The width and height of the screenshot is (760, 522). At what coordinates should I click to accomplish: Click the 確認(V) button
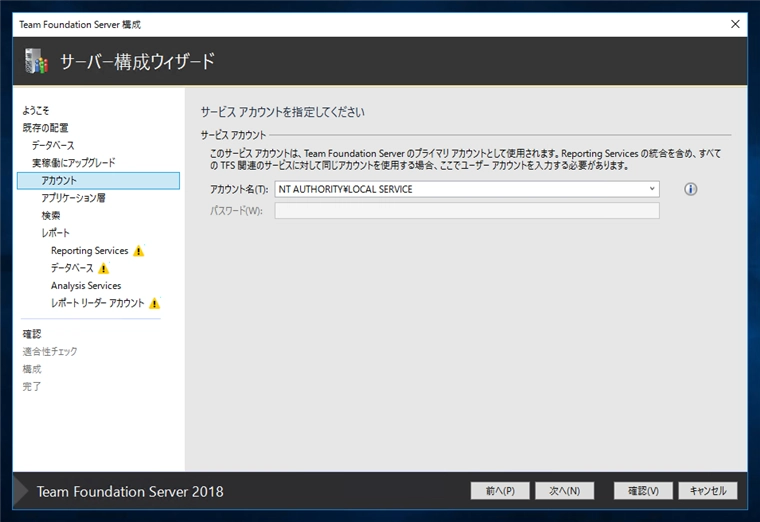pyautogui.click(x=643, y=491)
